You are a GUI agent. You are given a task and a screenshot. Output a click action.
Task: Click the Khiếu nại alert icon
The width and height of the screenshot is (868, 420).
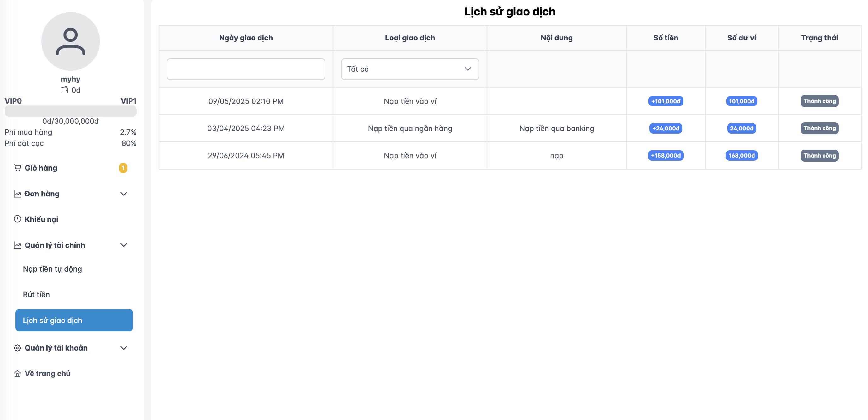pos(18,219)
